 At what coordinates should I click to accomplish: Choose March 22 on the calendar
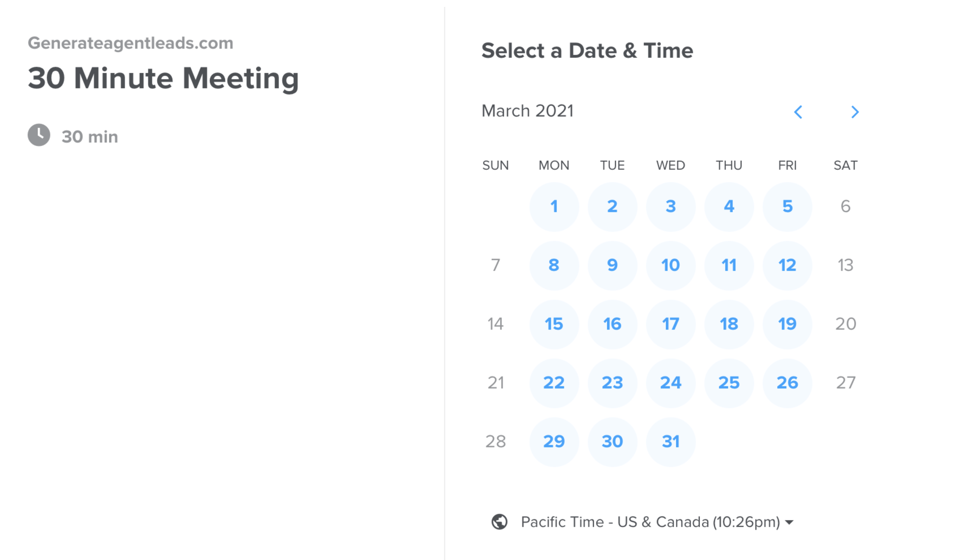coord(554,383)
